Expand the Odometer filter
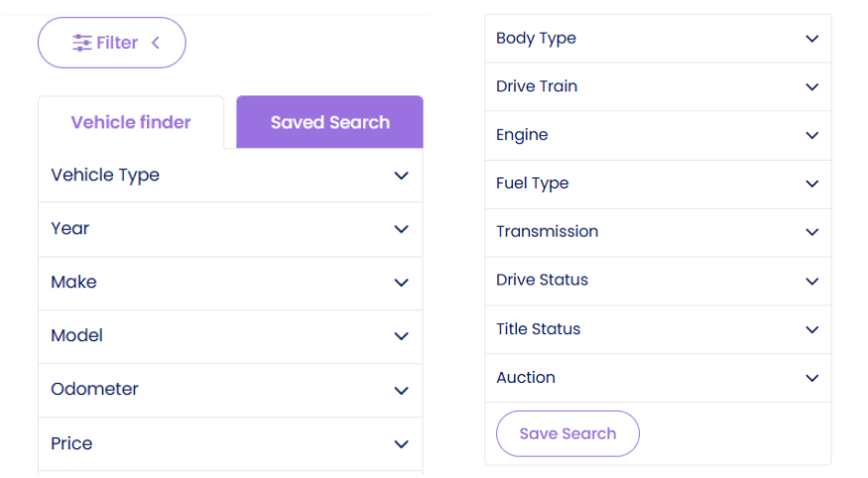Screen dimensions: 868x478 230,390
